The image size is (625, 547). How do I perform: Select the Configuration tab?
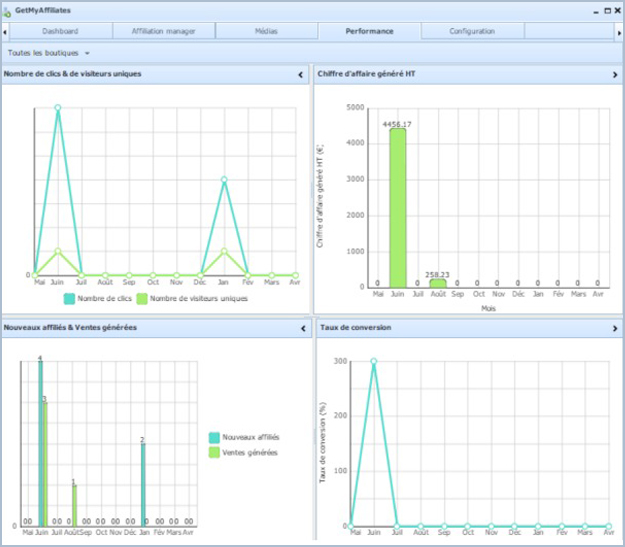(471, 31)
